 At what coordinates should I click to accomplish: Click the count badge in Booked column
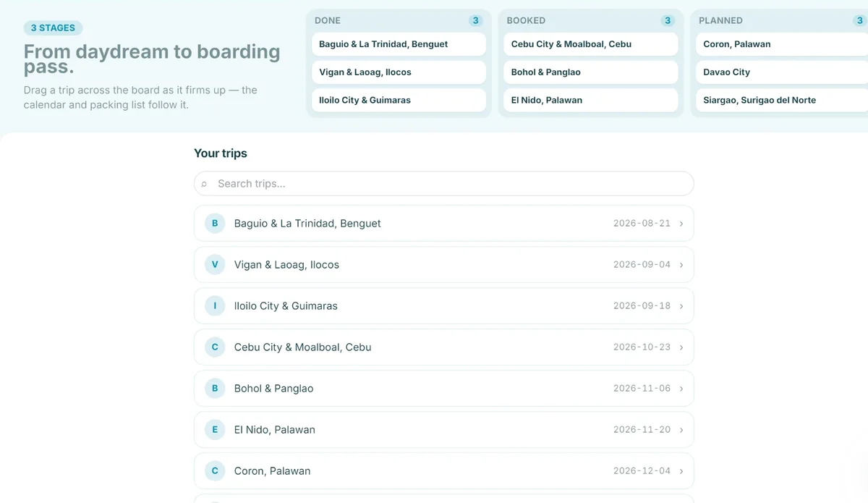coord(668,20)
